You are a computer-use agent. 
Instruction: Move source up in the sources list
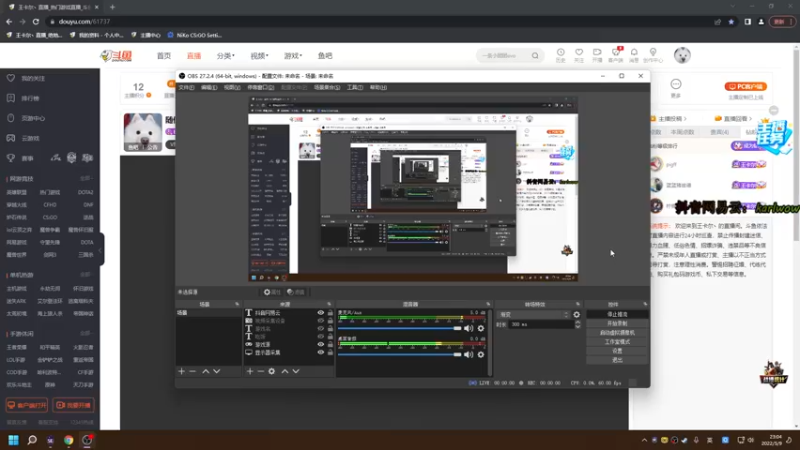click(285, 371)
